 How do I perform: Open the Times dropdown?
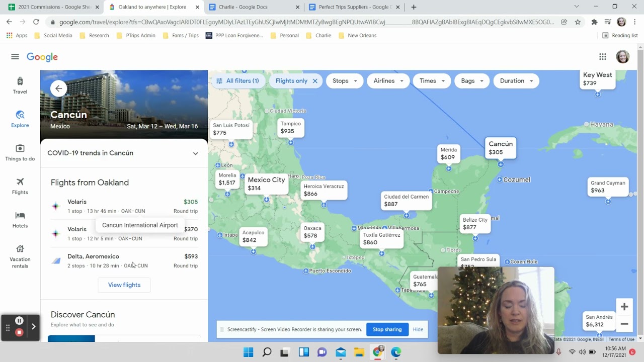point(432,81)
